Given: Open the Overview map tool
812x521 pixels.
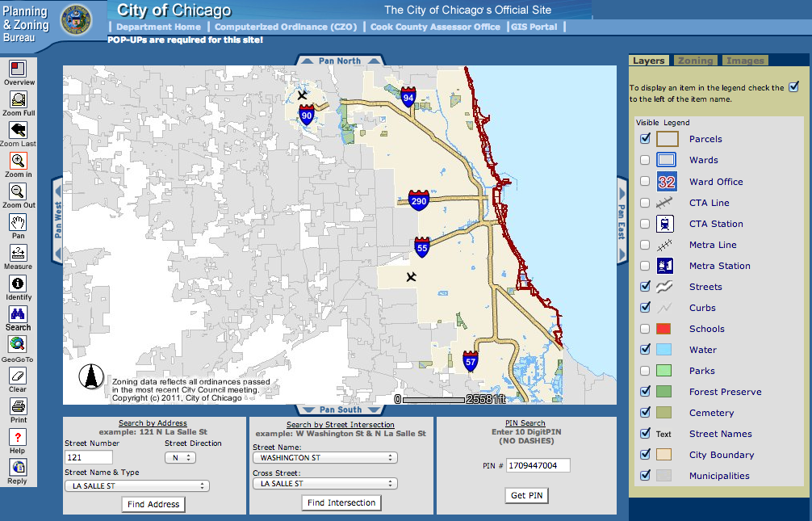Looking at the screenshot, I should [18, 69].
